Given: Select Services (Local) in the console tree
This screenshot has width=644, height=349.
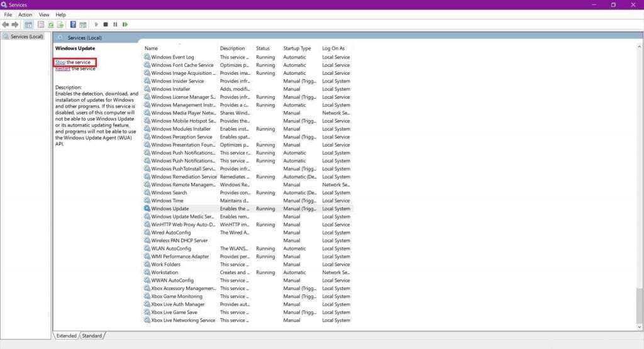Looking at the screenshot, I should 26,36.
